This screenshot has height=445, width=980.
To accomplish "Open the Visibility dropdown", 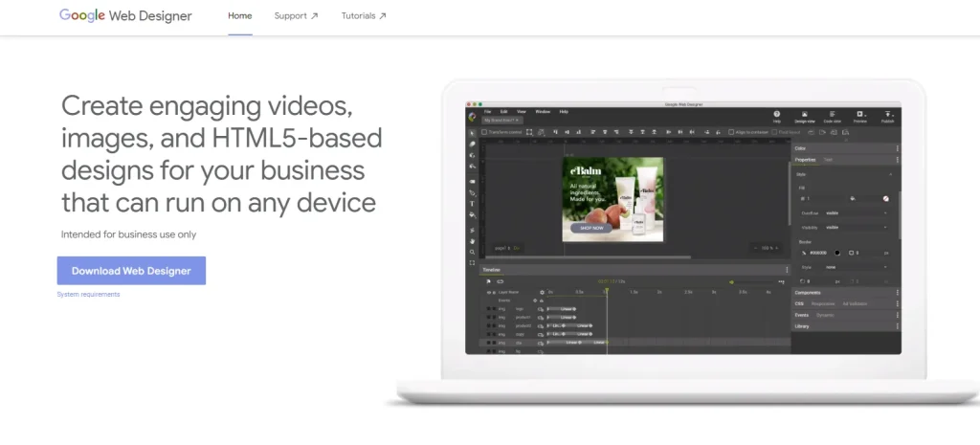I will click(856, 228).
